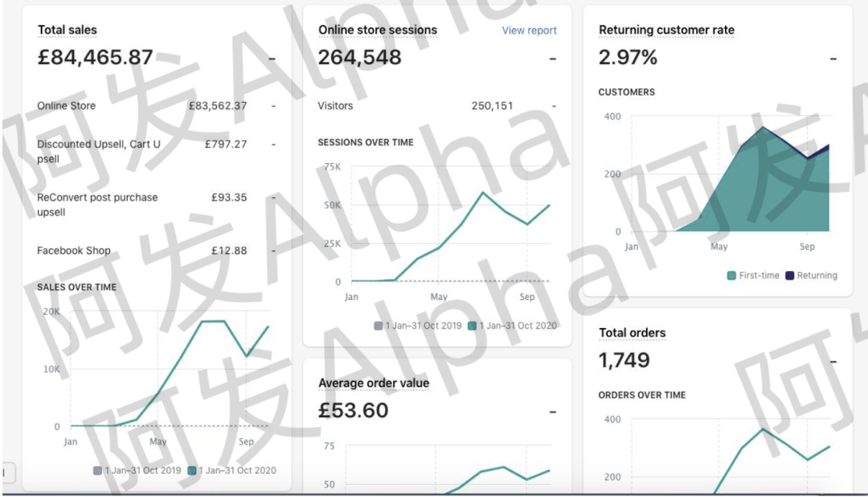Click the 1,749 total orders figure

(624, 360)
